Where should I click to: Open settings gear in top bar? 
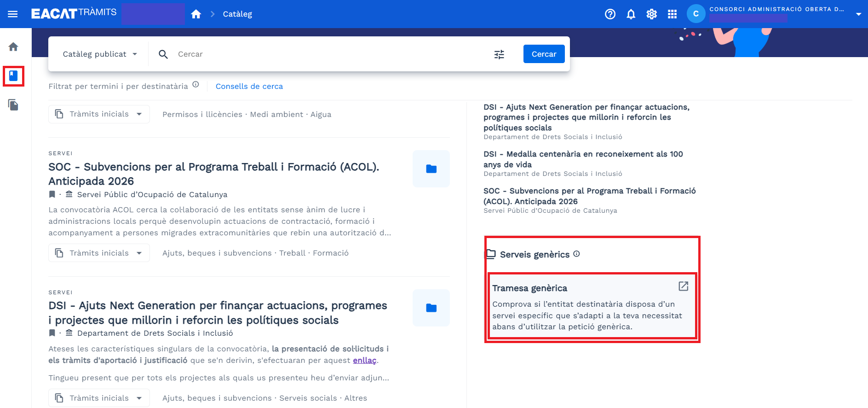(651, 14)
